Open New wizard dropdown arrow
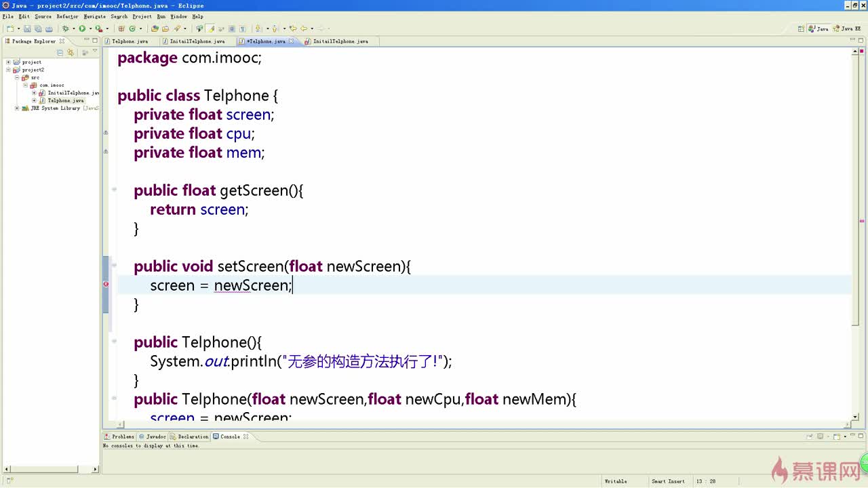Screen dimensions: 868x488 pos(18,28)
